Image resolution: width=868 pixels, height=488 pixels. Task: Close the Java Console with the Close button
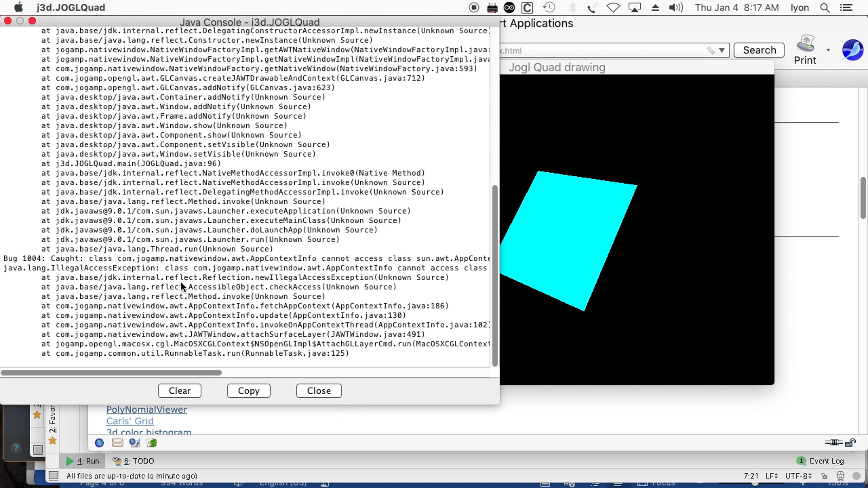pyautogui.click(x=319, y=391)
